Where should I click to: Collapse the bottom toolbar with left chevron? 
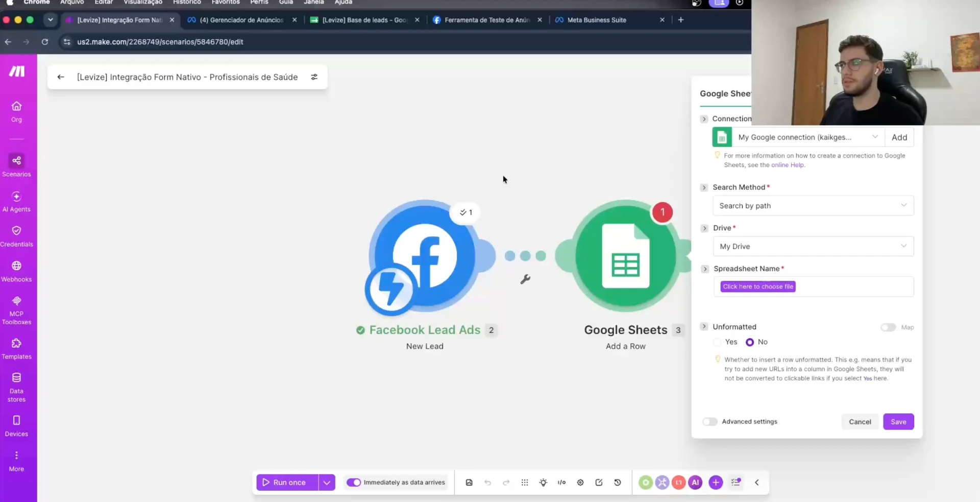(x=757, y=483)
